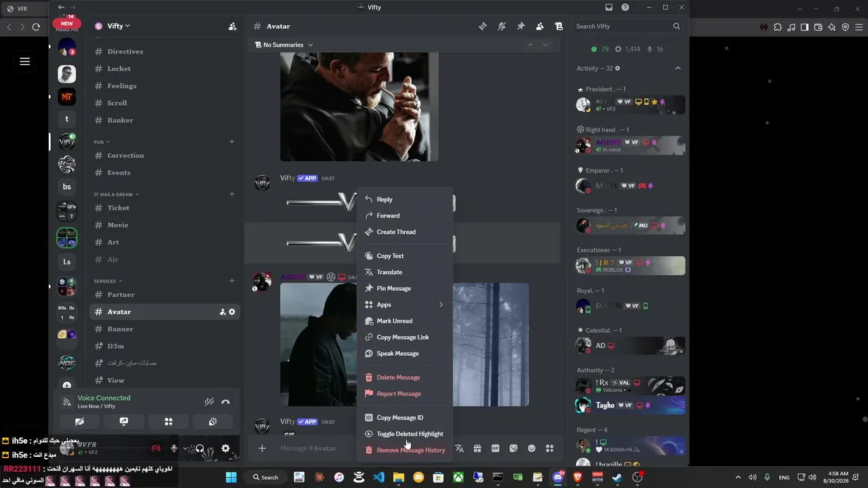Turn on camera in voice panel
This screenshot has height=488, width=868.
click(79, 422)
